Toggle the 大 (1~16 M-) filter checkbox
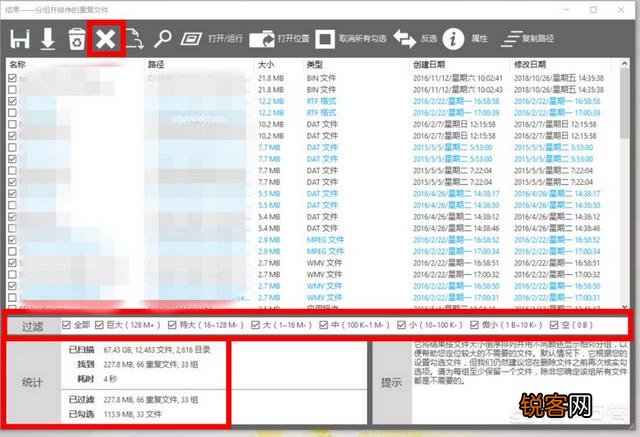 click(256, 325)
